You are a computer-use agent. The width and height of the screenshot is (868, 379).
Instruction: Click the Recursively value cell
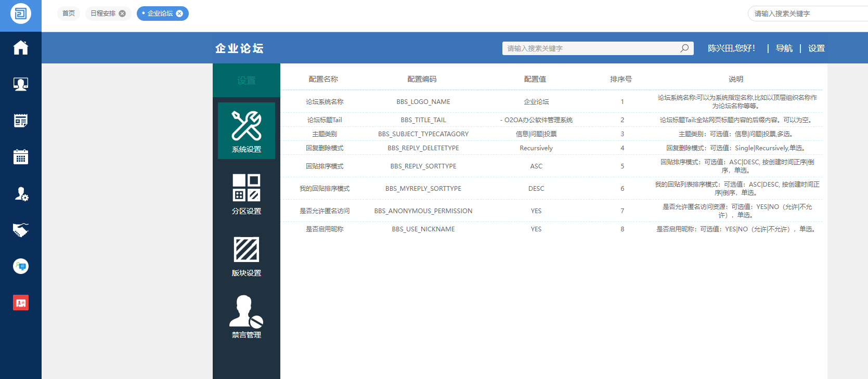[x=536, y=148]
